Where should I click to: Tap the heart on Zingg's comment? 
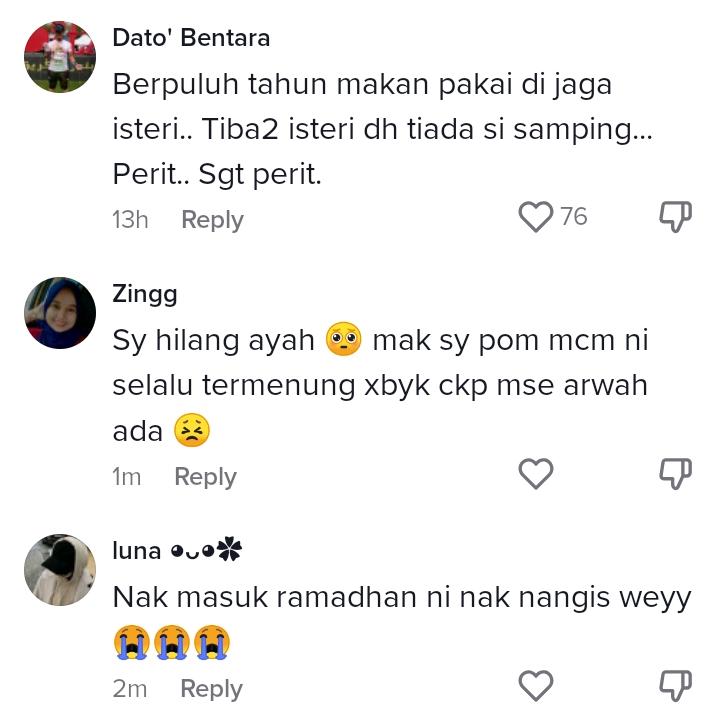(x=536, y=474)
